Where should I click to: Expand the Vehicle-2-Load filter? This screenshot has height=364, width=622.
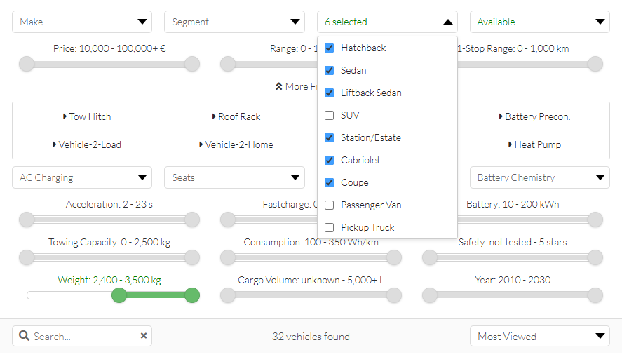[x=87, y=144]
